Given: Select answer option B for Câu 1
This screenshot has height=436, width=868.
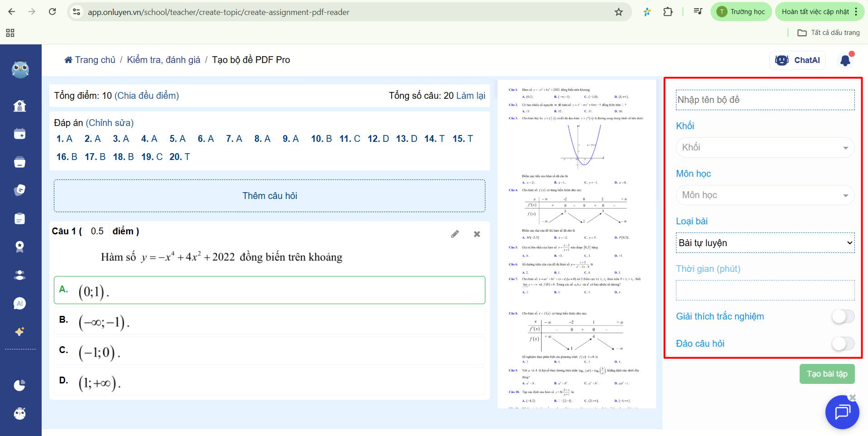Looking at the screenshot, I should coord(269,321).
